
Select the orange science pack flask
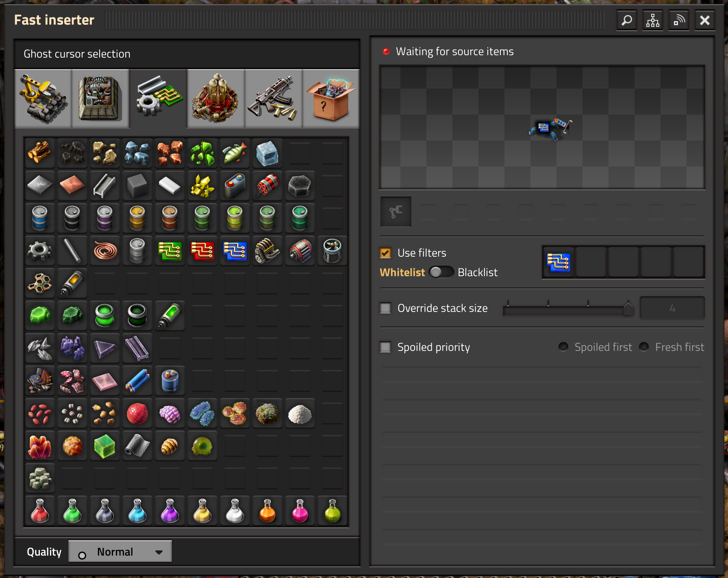coord(267,511)
